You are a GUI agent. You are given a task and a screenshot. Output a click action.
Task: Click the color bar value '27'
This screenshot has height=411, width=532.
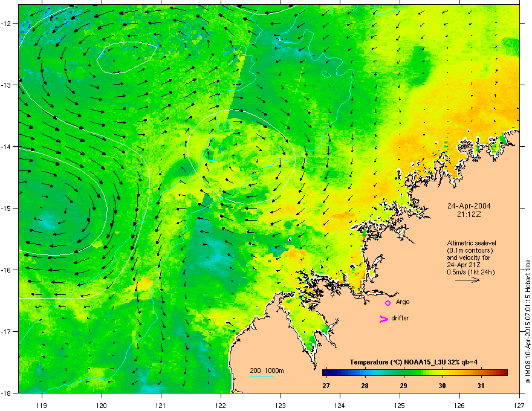[326, 386]
